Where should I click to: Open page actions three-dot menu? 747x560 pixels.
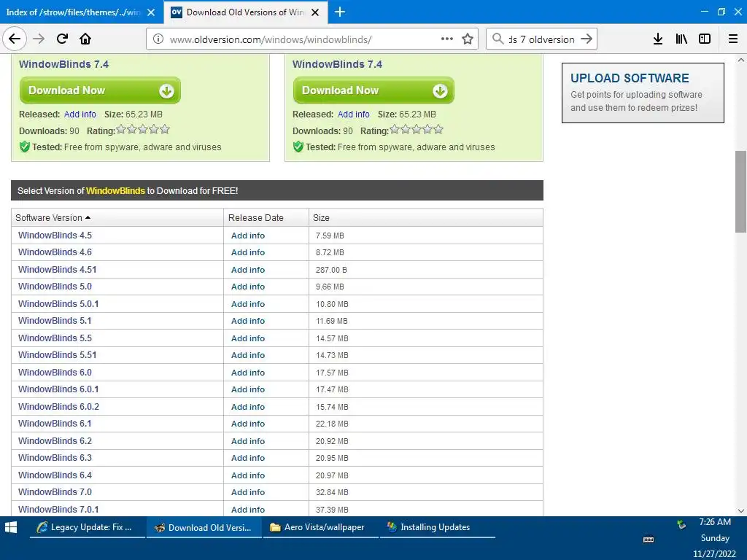point(447,39)
